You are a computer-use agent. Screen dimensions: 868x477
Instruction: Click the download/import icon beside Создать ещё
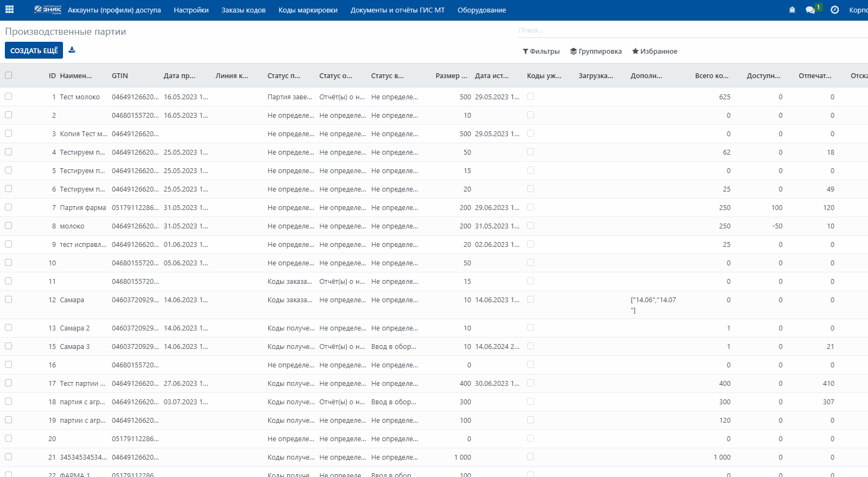72,50
